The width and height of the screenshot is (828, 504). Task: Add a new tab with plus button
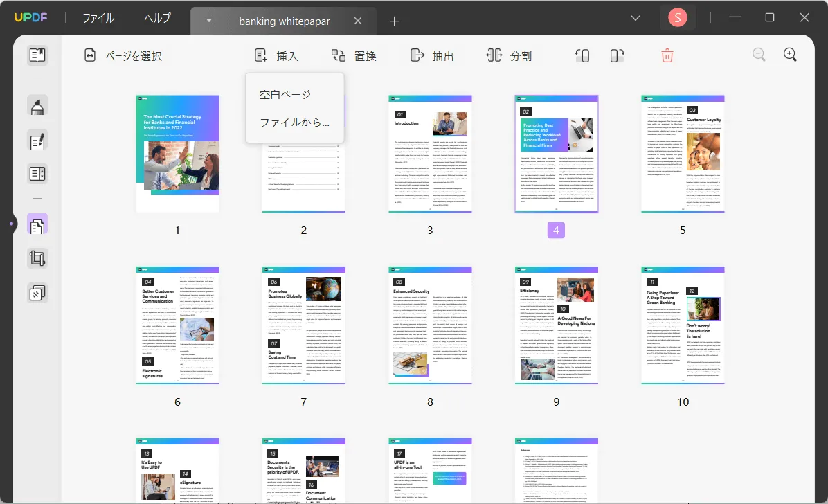coord(394,21)
